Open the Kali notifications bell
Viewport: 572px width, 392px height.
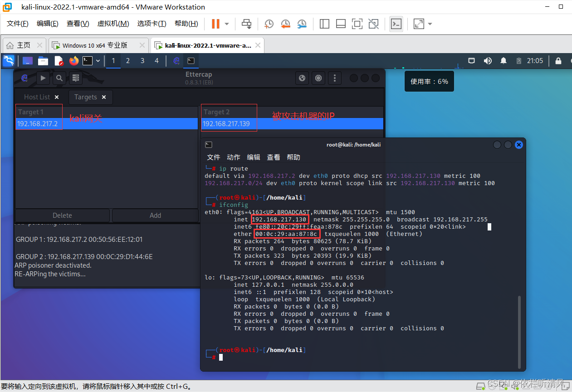[x=504, y=60]
